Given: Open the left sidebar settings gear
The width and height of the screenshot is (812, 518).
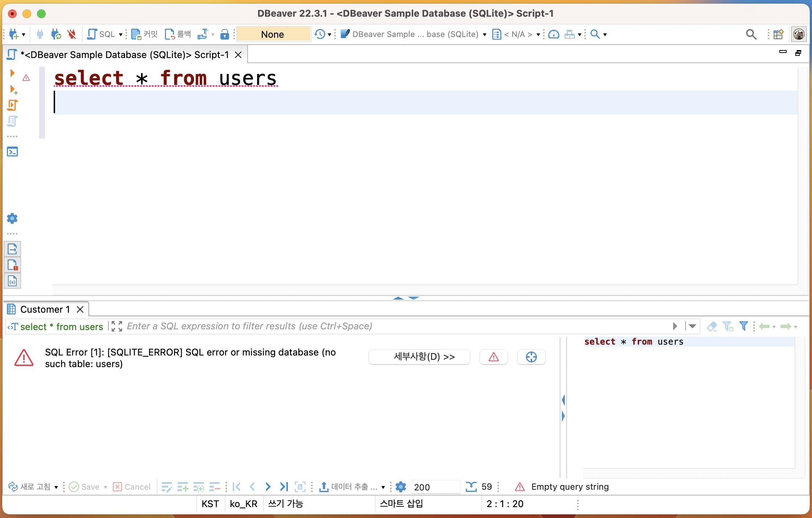Looking at the screenshot, I should (x=12, y=218).
